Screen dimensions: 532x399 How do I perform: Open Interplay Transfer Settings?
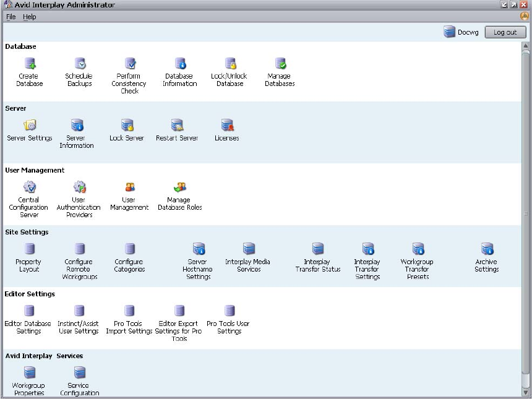point(367,261)
